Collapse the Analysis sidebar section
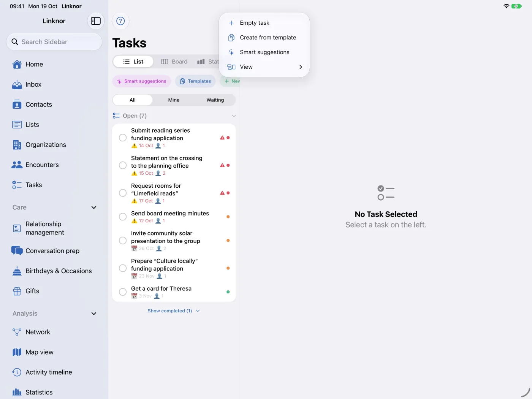The height and width of the screenshot is (399, 532). pos(94,313)
